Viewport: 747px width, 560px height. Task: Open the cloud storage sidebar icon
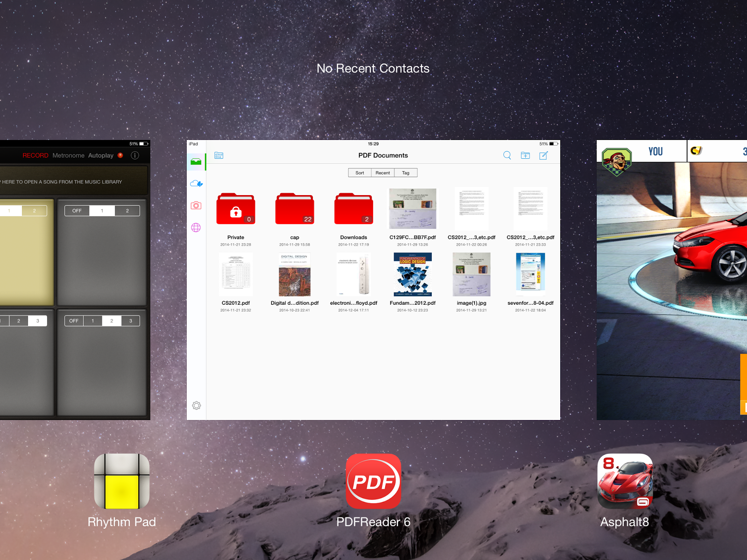coord(196,183)
